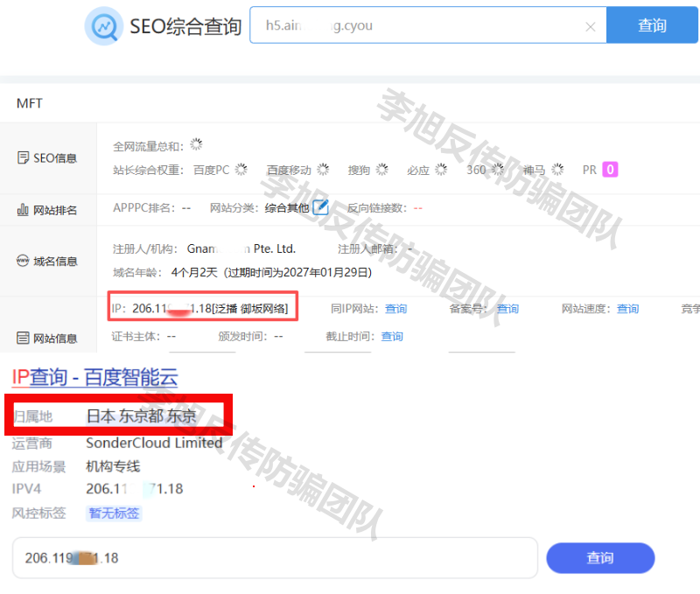Focus the domain search input field
The height and width of the screenshot is (594, 700).
[428, 25]
